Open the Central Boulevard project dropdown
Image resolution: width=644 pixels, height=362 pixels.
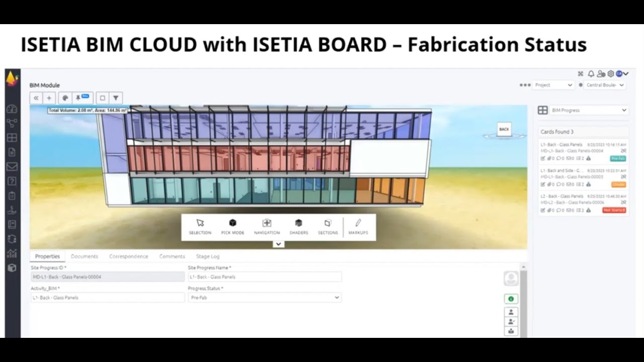click(605, 85)
